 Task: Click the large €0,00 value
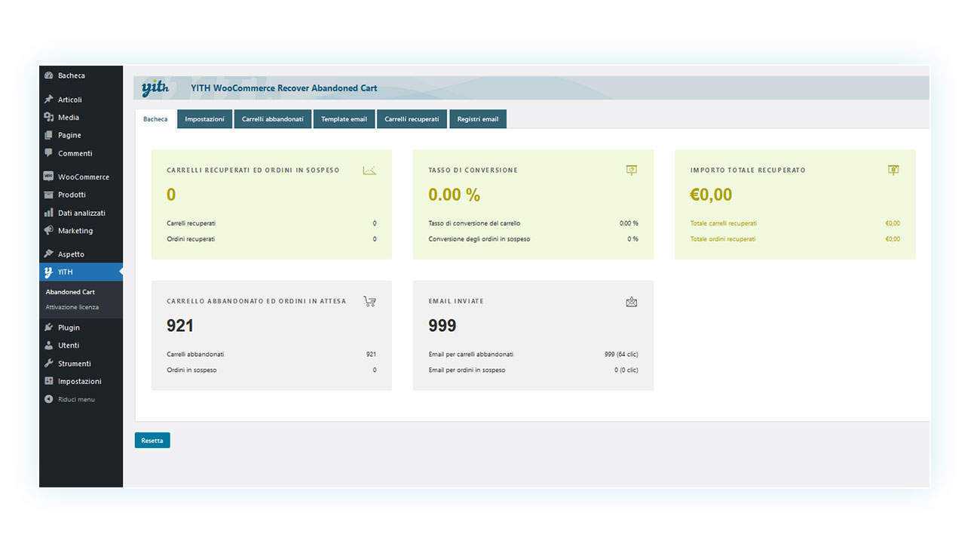[x=712, y=195]
